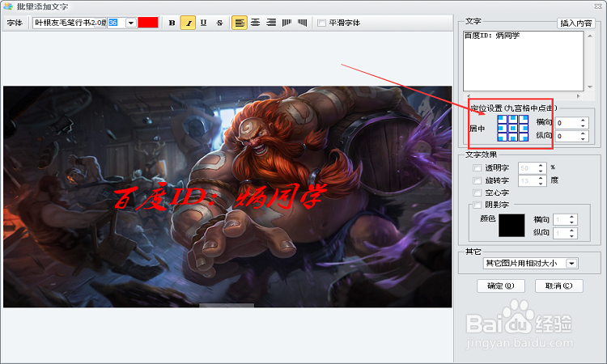Toggle the Strikethrough text icon

click(219, 23)
